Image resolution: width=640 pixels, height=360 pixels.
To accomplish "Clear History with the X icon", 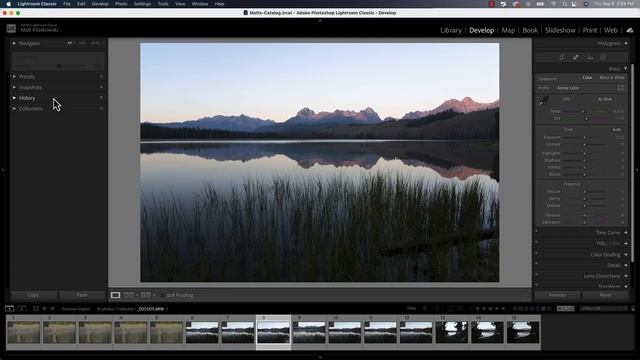I will [101, 98].
